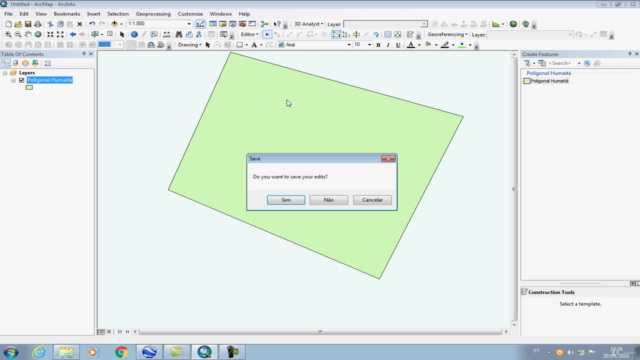Collapse the Layers data frame tree node
This screenshot has height=360, width=640.
tap(5, 73)
